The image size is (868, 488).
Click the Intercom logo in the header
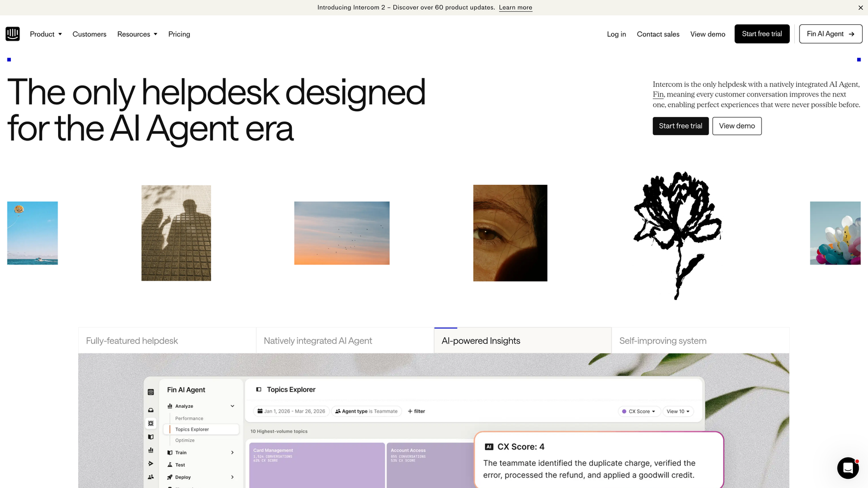pyautogui.click(x=12, y=34)
